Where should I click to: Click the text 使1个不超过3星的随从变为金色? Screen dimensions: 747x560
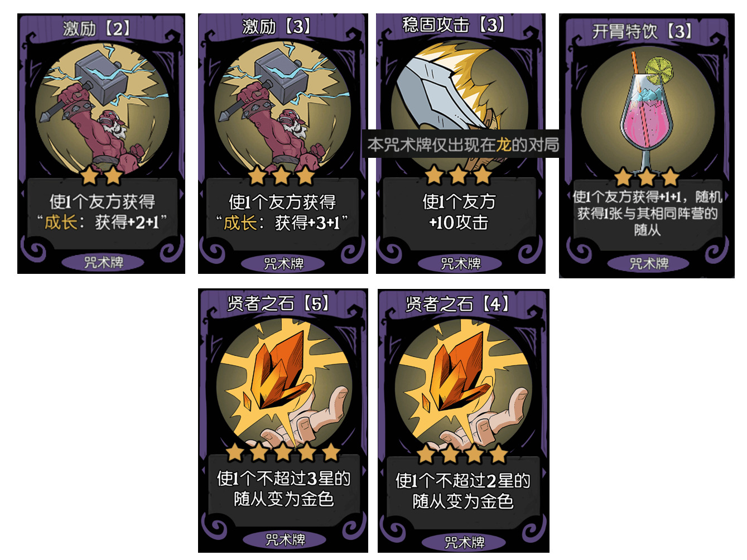(283, 488)
